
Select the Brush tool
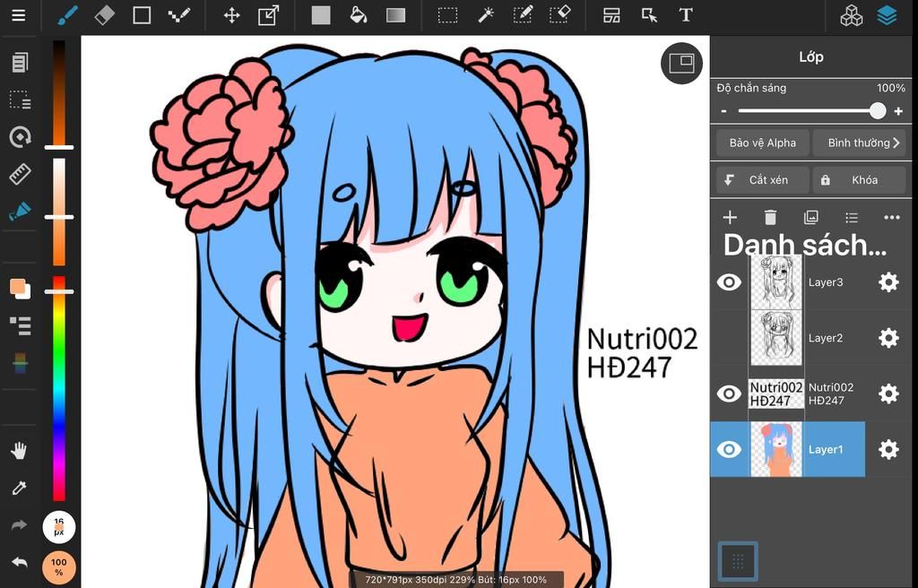point(67,15)
